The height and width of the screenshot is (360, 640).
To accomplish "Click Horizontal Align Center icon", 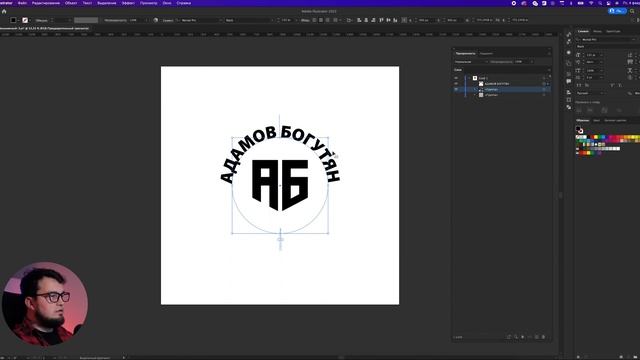I will click(x=366, y=20).
